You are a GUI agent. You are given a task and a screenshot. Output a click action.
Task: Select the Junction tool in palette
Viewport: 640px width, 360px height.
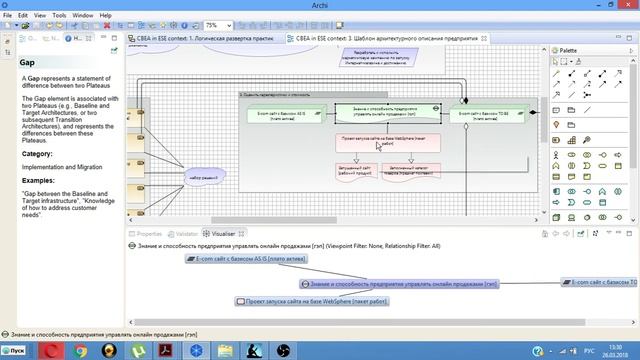[587, 95]
